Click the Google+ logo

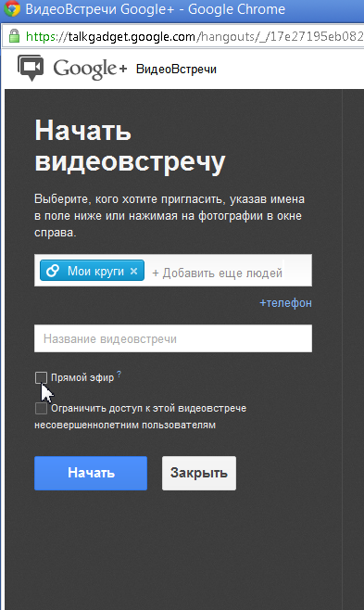click(90, 69)
